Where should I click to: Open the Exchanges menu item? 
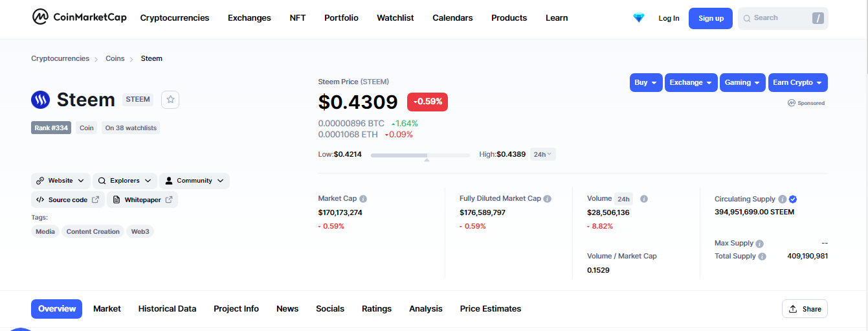tap(249, 18)
